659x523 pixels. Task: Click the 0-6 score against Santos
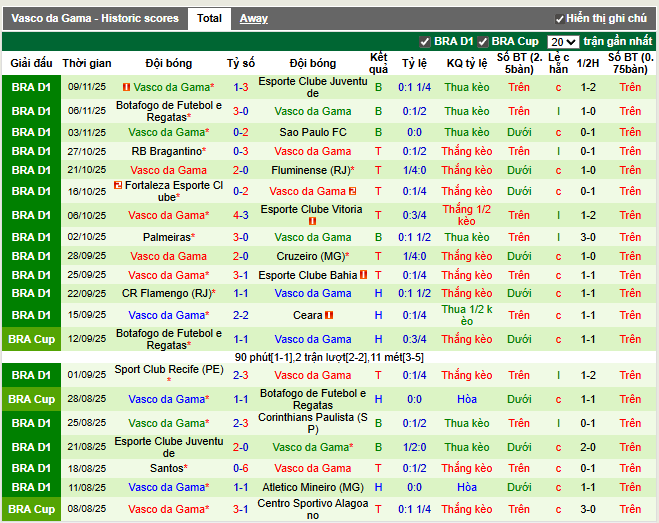coord(241,468)
